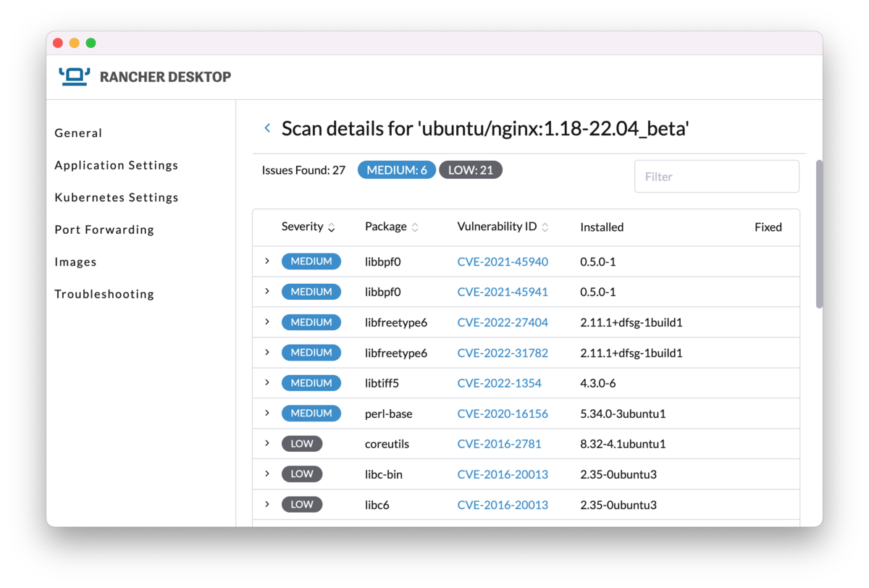Open CVE-2021-45940 link

(503, 261)
